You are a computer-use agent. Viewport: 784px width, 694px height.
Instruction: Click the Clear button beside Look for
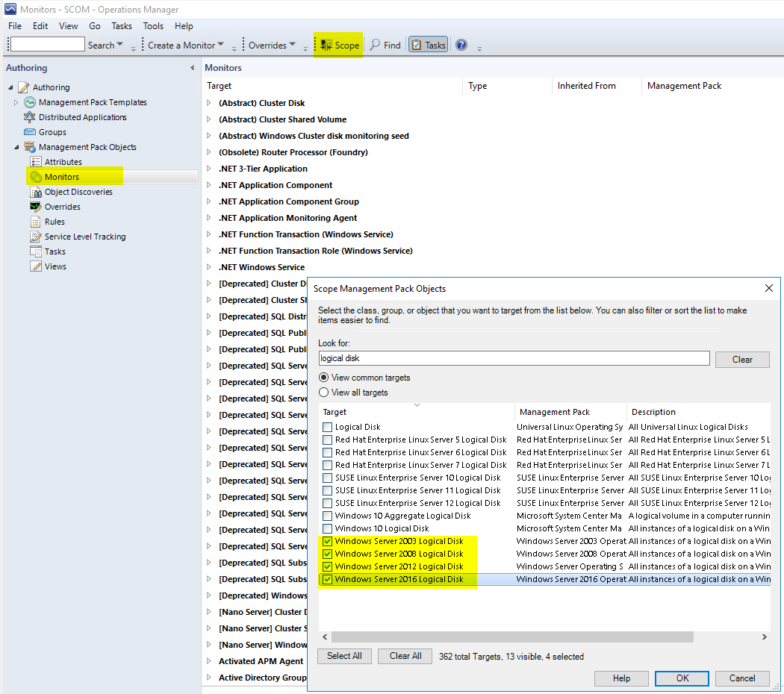pyautogui.click(x=742, y=359)
